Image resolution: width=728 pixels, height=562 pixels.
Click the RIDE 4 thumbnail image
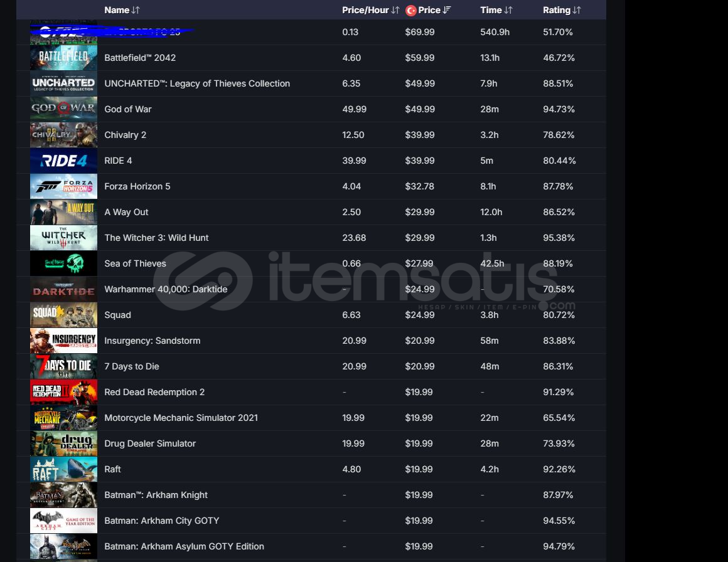[63, 161]
